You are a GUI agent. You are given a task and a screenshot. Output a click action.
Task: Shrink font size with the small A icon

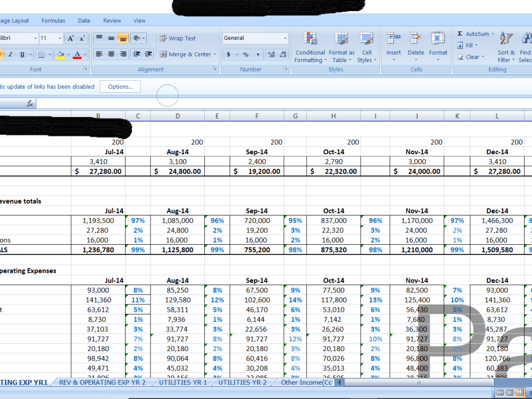(x=82, y=38)
